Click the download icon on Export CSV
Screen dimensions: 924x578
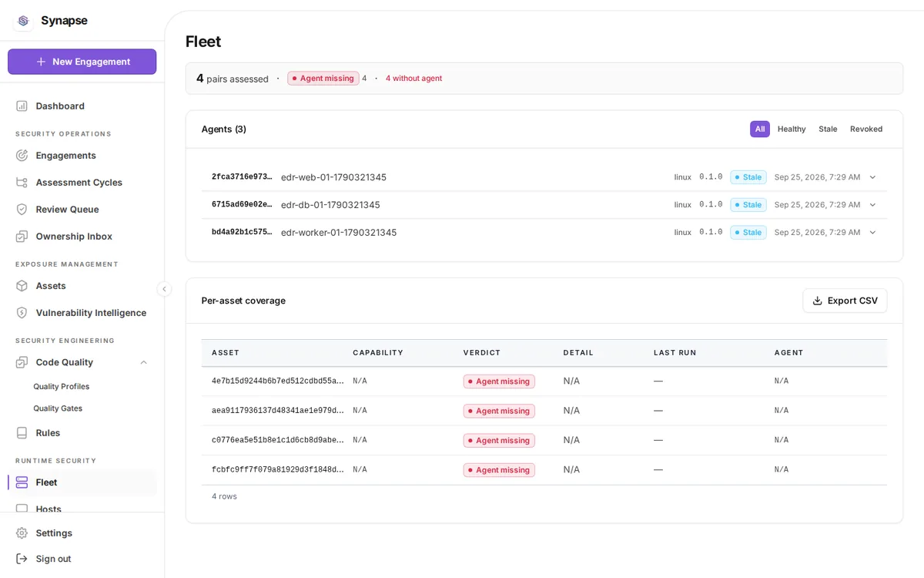click(x=818, y=301)
